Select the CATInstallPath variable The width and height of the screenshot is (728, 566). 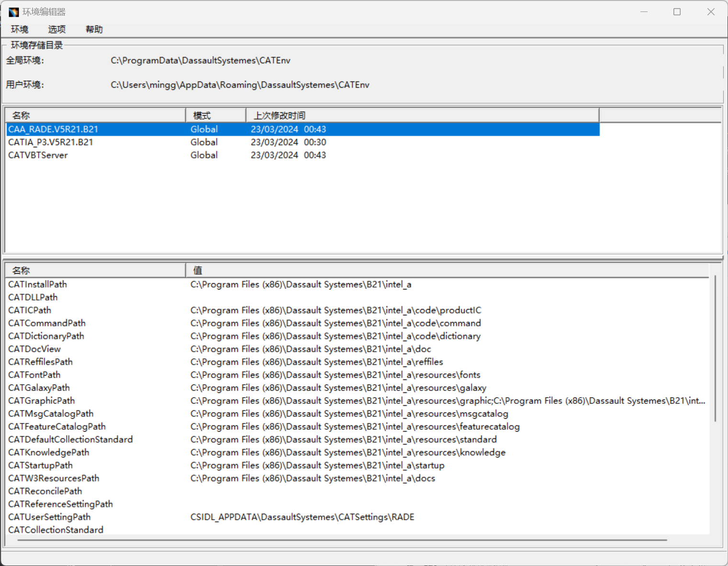pos(37,284)
